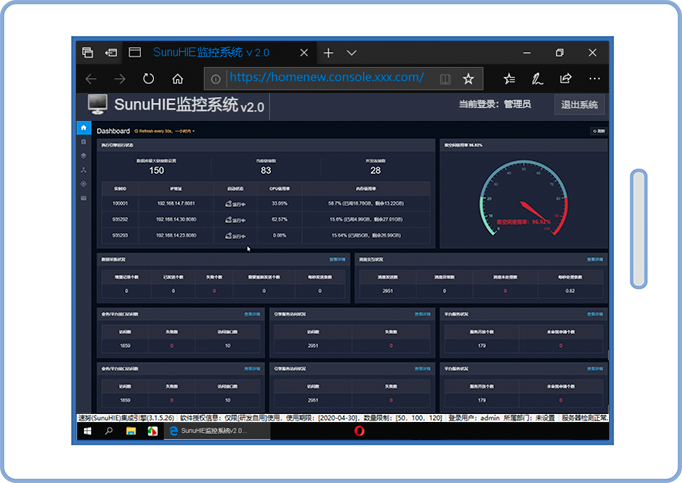
Task: Open the network topology sidebar icon
Action: (84, 170)
